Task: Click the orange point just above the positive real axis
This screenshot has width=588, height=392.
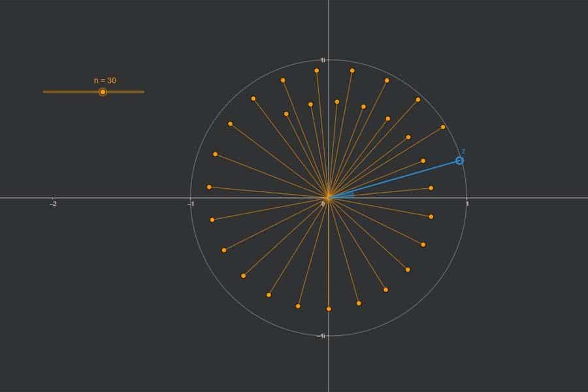Action: click(x=431, y=188)
